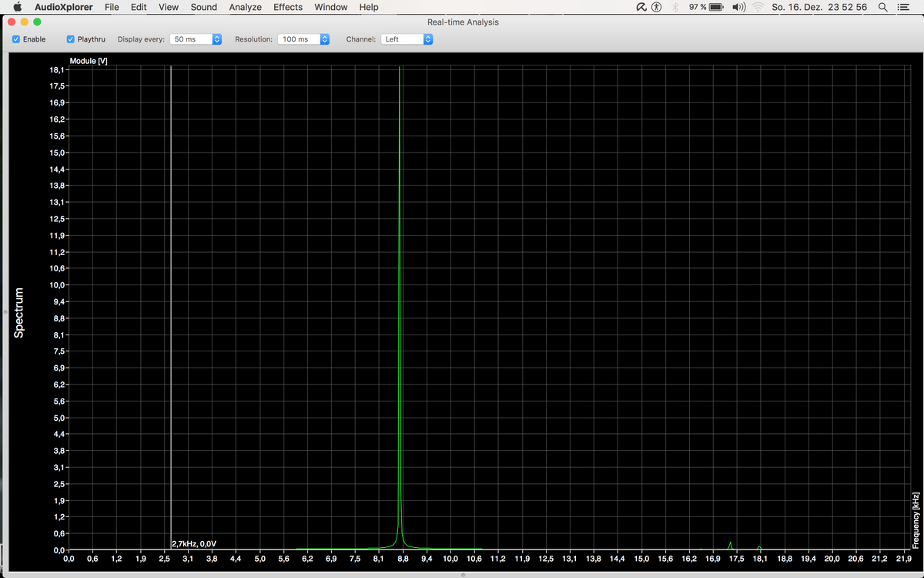Open Spotlight search magnifier
924x578 pixels.
tap(882, 7)
